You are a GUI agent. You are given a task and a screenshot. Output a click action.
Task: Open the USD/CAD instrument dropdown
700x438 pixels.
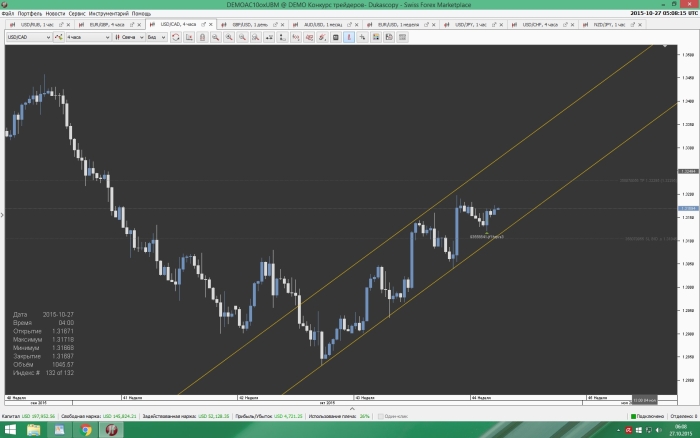[x=29, y=38]
